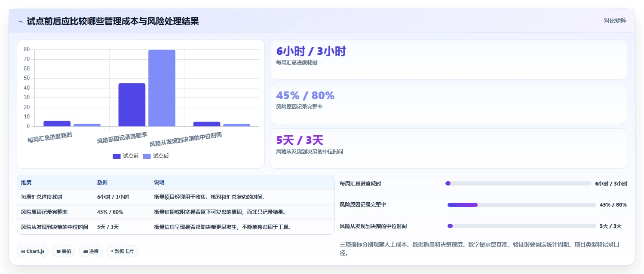Select 每周汇总进度耗时 cell in the table
Viewport: 644px width, 274px height.
click(x=42, y=197)
